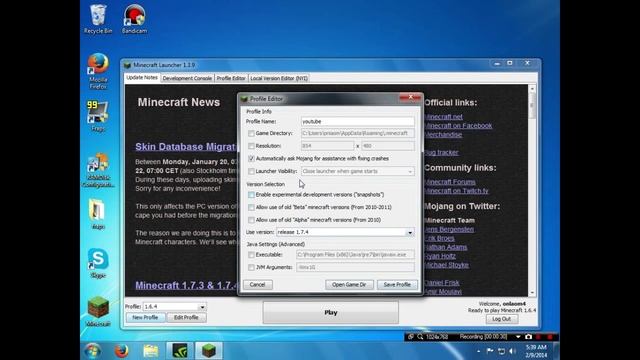The height and width of the screenshot is (360, 640).
Task: Click the JVM Arguments field
Action: [x=355, y=267]
